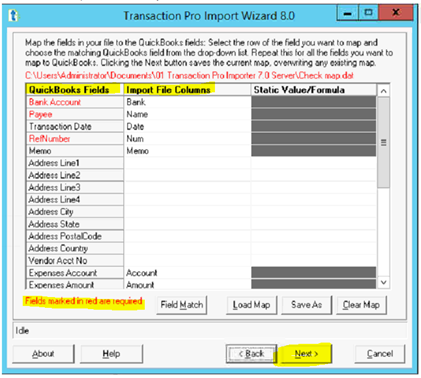The height and width of the screenshot is (378, 421).
Task: Open Help for the wizard
Action: click(111, 354)
